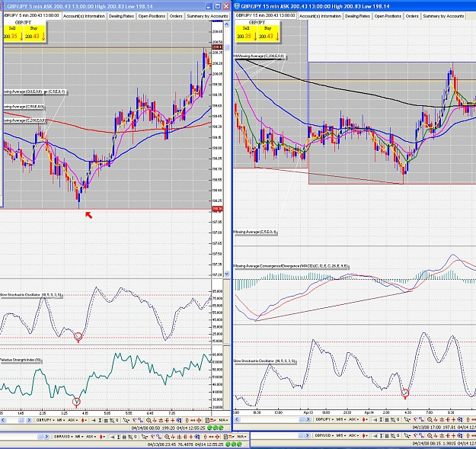Screen dimensions: 476x449
Task: Open the candlestick chart type dropdown in 5 min toolbar
Action: [x=84, y=420]
